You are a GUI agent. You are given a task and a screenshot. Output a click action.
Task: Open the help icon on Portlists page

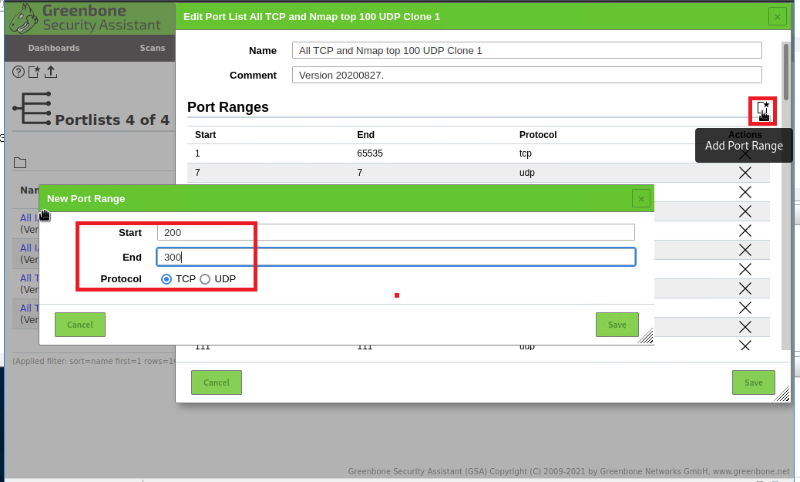(17, 72)
